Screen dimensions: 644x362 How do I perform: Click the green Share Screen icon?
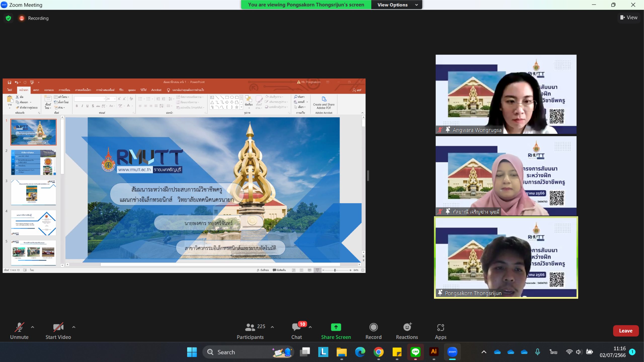click(336, 327)
